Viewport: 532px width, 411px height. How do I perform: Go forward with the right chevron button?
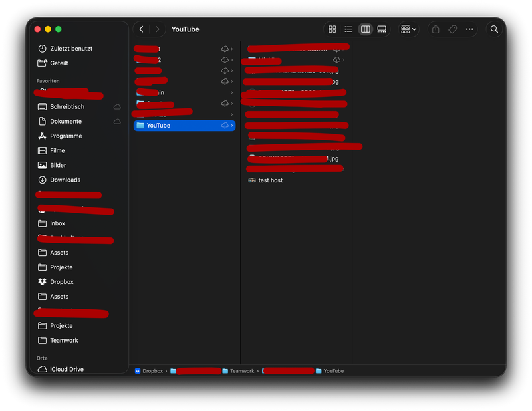click(157, 29)
